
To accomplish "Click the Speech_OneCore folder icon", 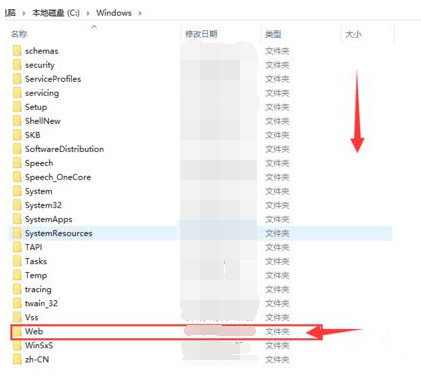I will pyautogui.click(x=17, y=177).
